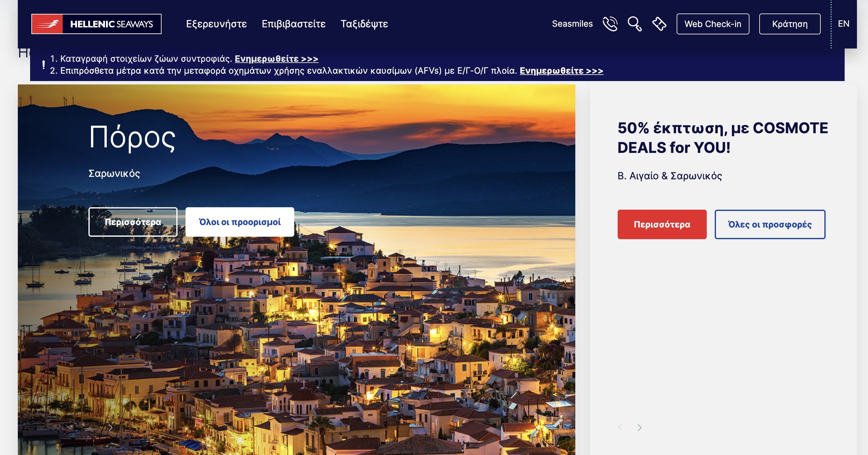Screen dimensions: 868x455
Task: Open the Seasmiles menu item
Action: tap(572, 24)
